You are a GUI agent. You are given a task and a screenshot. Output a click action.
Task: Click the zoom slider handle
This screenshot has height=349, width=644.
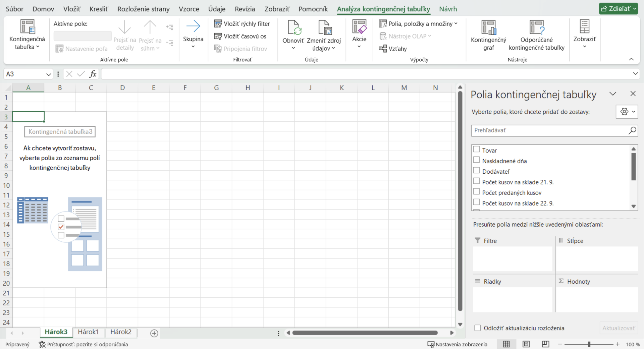pos(589,344)
